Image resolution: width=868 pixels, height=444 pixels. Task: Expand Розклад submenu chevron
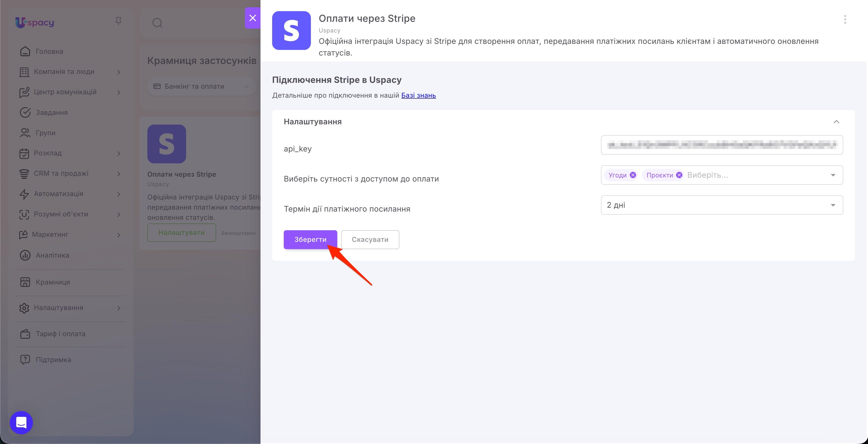[118, 153]
